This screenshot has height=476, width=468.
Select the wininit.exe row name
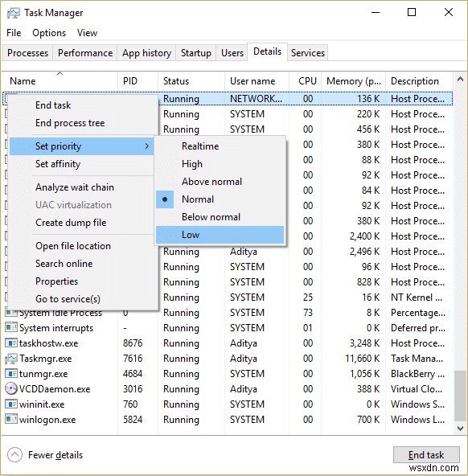pyautogui.click(x=42, y=404)
